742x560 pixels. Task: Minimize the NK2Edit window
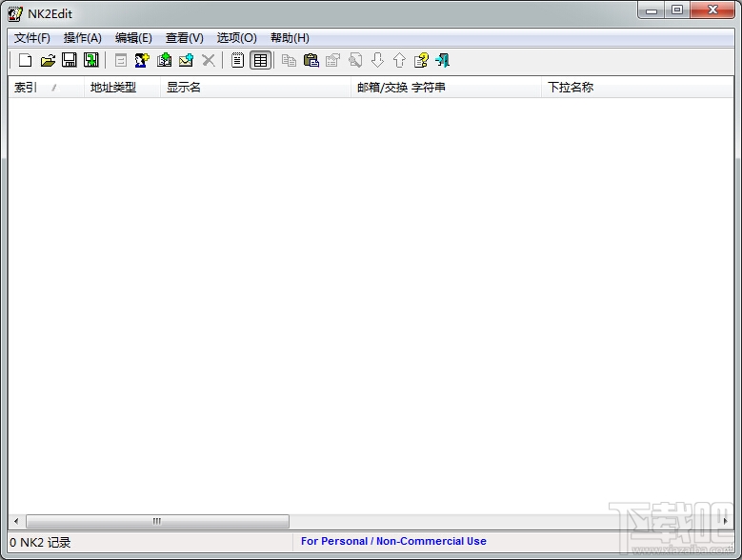pyautogui.click(x=652, y=10)
